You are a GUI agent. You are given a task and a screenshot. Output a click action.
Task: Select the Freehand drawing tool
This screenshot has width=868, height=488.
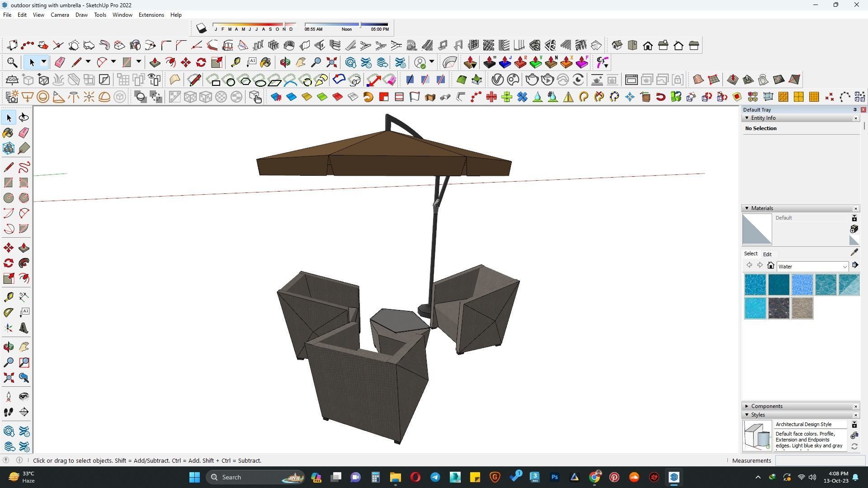tap(24, 167)
